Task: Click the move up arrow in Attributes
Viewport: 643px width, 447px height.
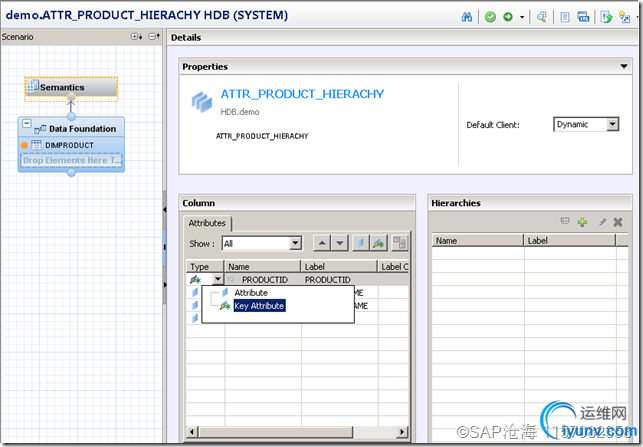Action: (x=322, y=243)
